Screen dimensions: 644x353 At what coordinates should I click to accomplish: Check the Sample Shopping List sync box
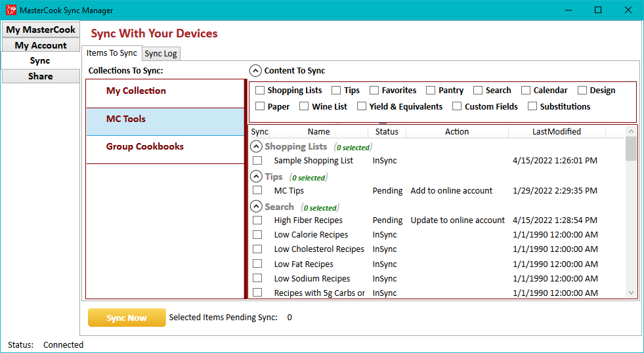click(x=257, y=160)
